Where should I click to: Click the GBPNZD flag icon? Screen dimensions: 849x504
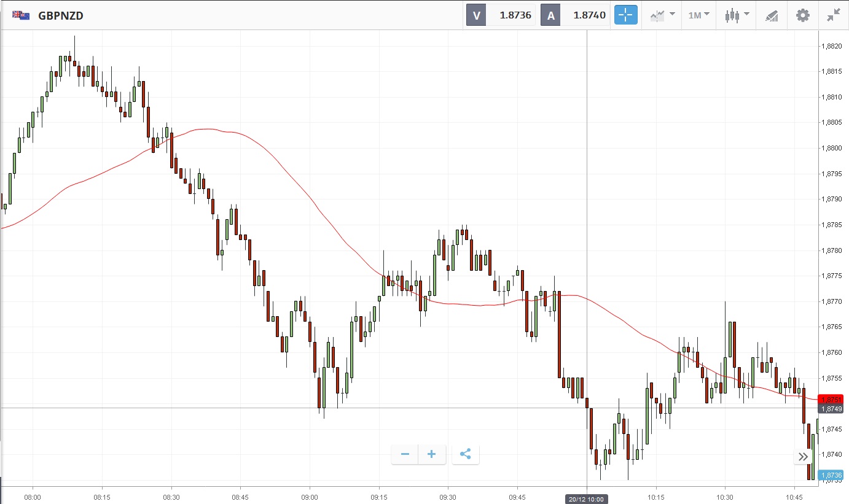tap(21, 15)
